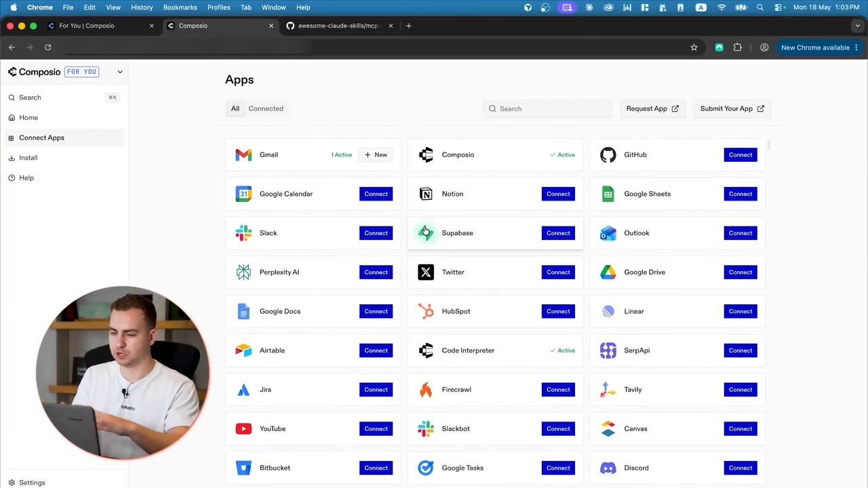This screenshot has width=868, height=488.
Task: Click the apps list scrollbar
Action: point(768,146)
